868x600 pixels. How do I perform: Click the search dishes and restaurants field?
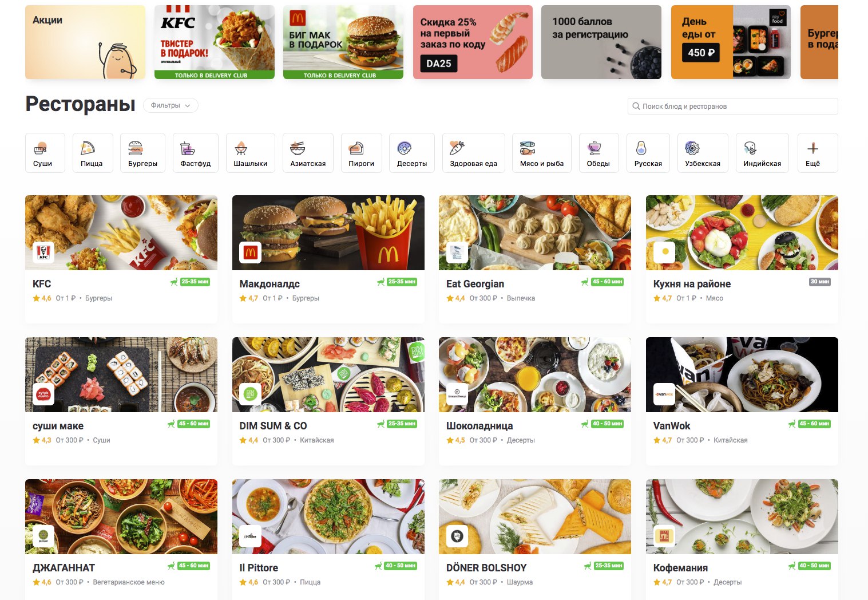[733, 106]
